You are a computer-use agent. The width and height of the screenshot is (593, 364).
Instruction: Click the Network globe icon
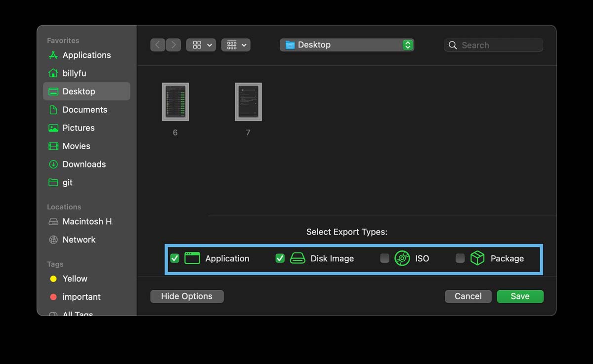(53, 240)
